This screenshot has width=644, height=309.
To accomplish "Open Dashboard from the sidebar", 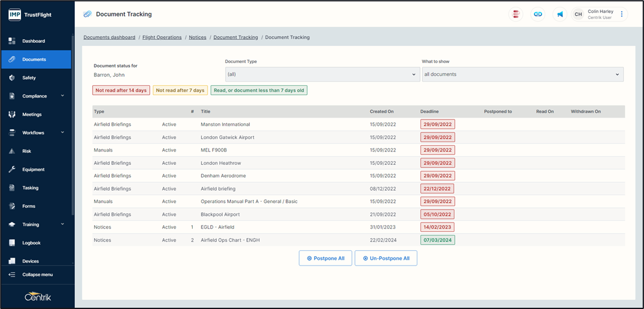I will tap(34, 41).
